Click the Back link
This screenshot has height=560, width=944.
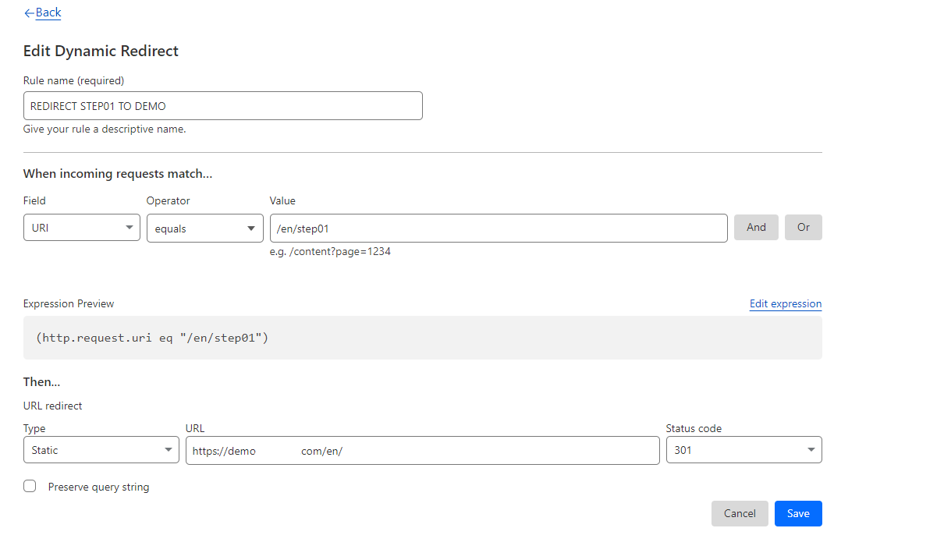(x=48, y=12)
